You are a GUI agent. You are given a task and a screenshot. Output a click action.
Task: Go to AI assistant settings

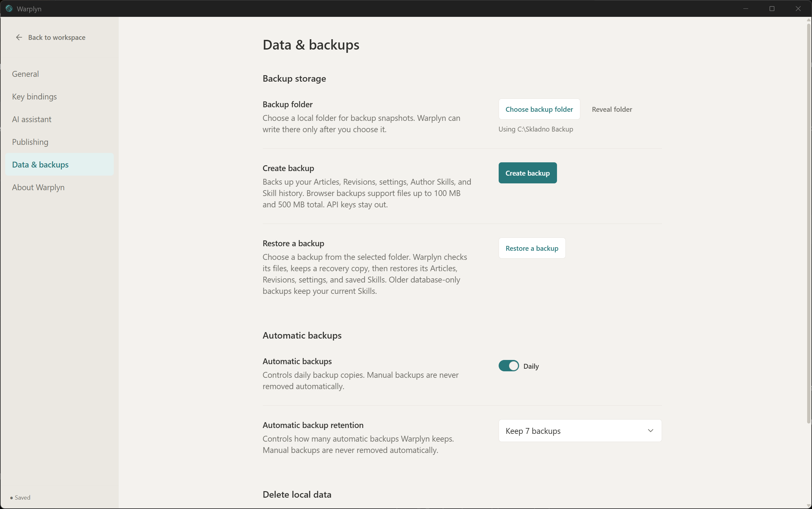coord(59,119)
